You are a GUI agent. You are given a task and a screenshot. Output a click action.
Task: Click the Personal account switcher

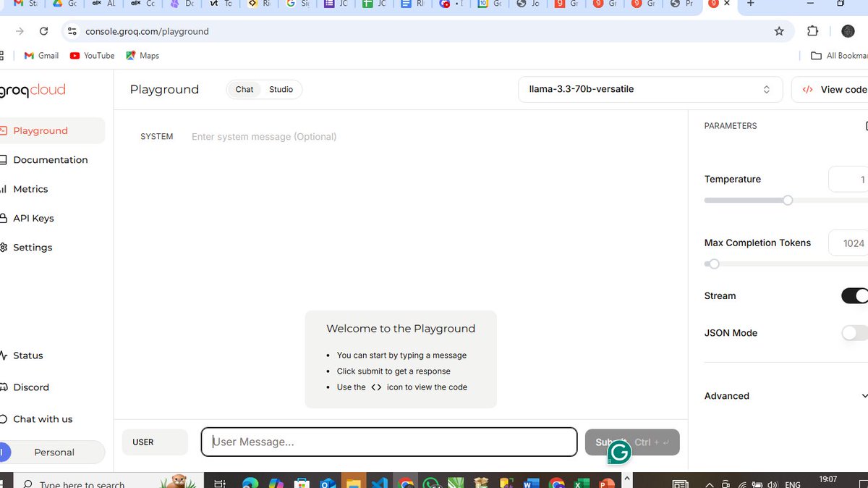click(52, 453)
